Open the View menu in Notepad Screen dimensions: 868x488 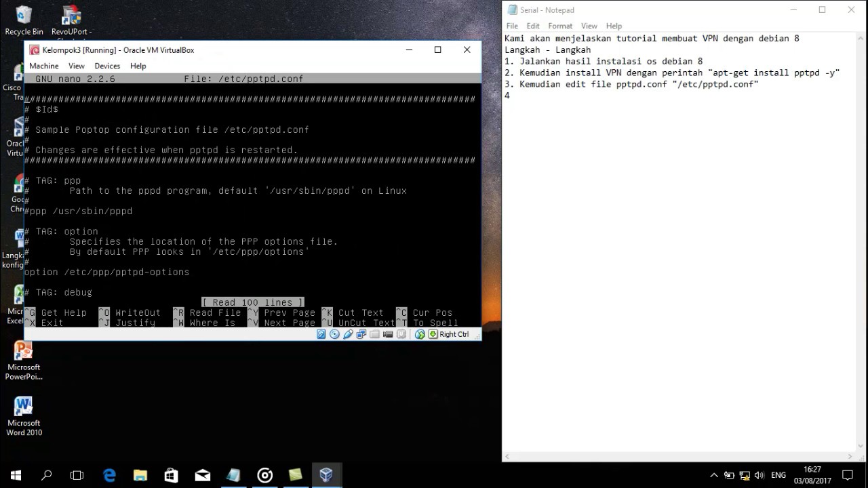(589, 26)
